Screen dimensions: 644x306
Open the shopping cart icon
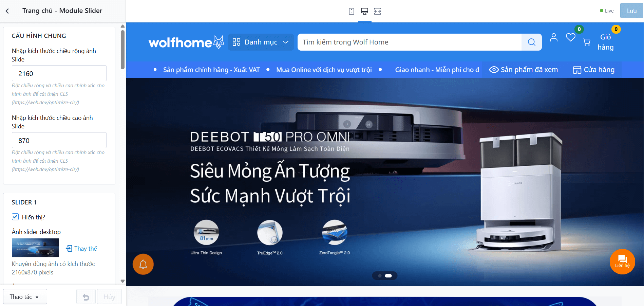coord(587,42)
